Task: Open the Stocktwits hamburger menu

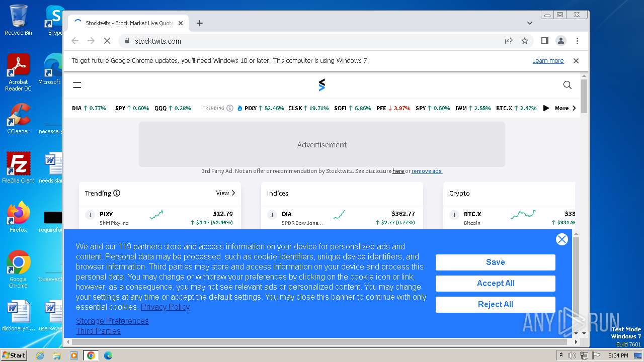Action: point(77,85)
